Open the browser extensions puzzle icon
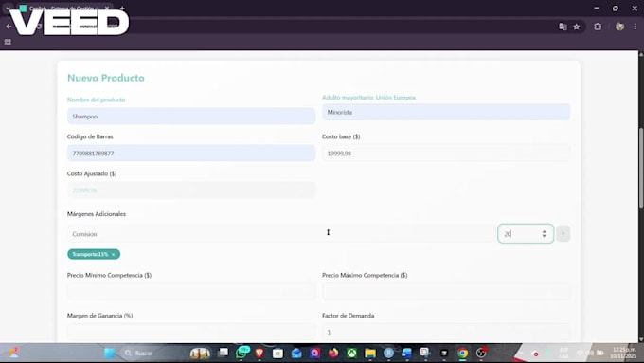The width and height of the screenshot is (644, 363). point(598,27)
